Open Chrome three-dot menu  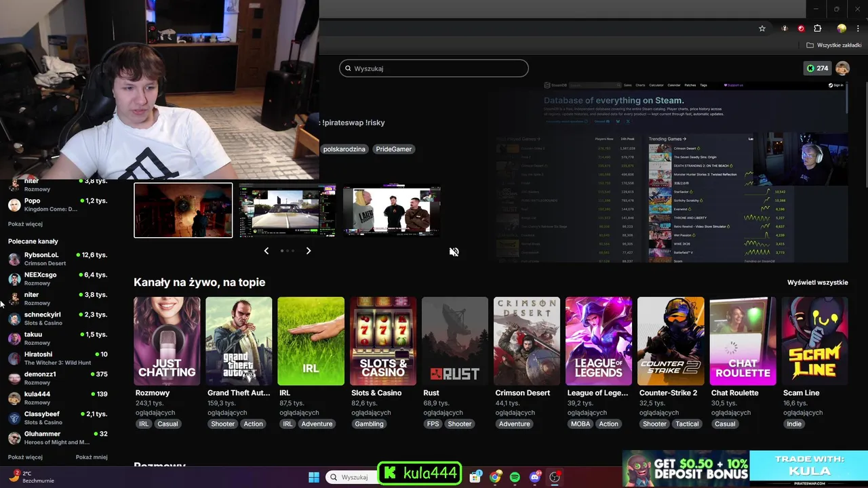(859, 28)
